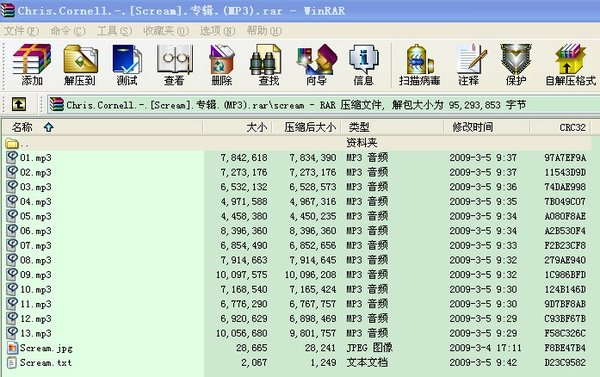The width and height of the screenshot is (600, 377).
Task: Click size value 7,842,618
Action: (244, 157)
